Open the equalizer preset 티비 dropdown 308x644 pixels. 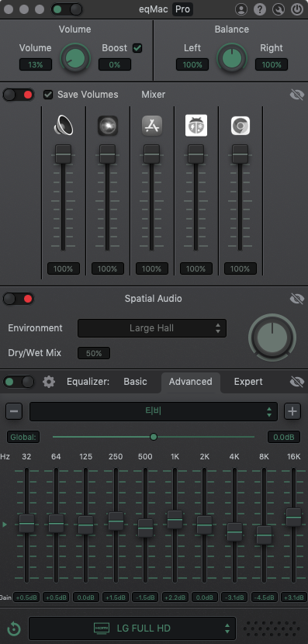154,411
